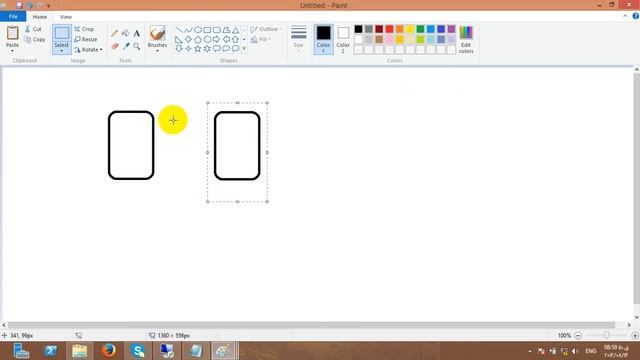Screen dimensions: 640x360
Task: Choose the Four-point star shape
Action: [188, 49]
